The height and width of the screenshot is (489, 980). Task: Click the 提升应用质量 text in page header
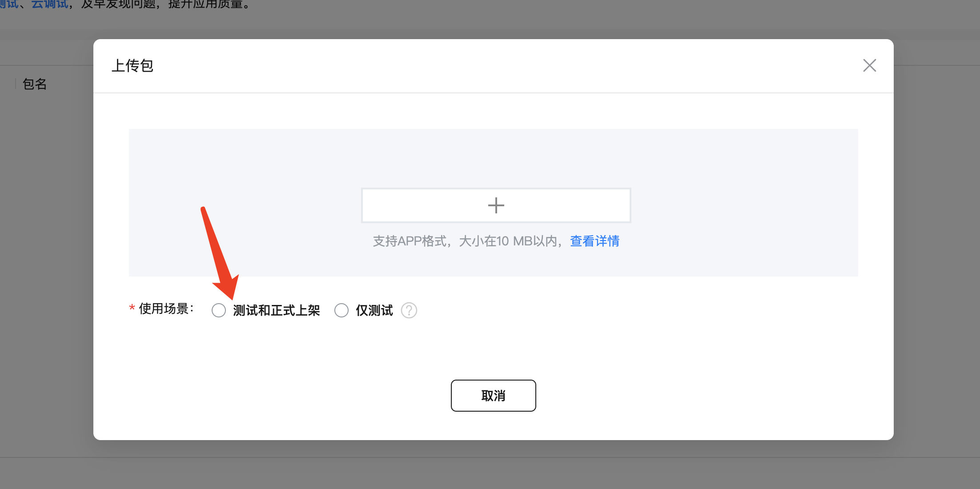(205, 4)
